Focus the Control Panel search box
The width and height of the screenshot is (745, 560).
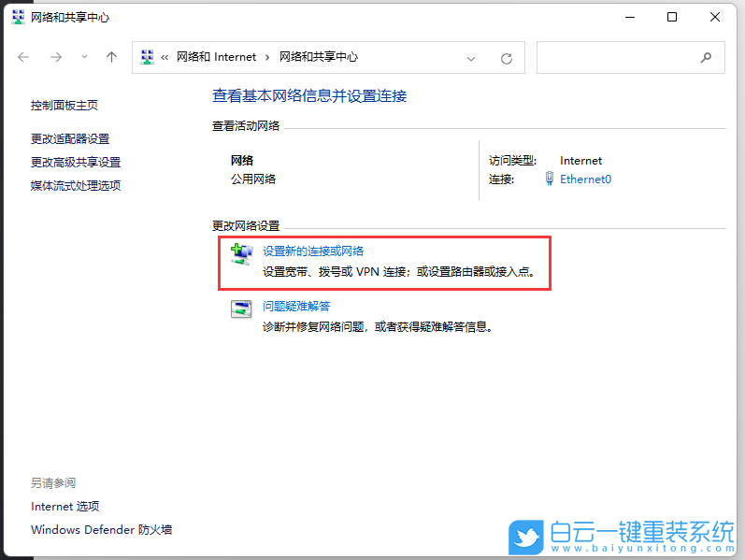point(631,58)
